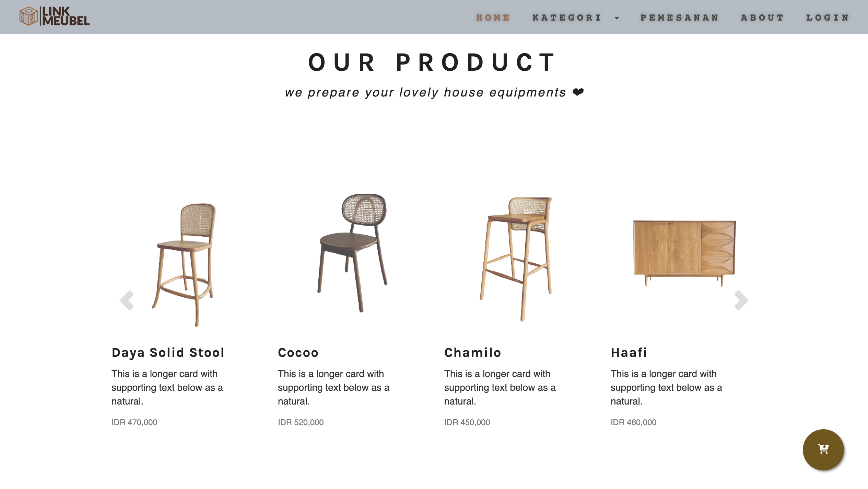Click the right carousel arrow
Screen dimensions: 868x489
(741, 300)
